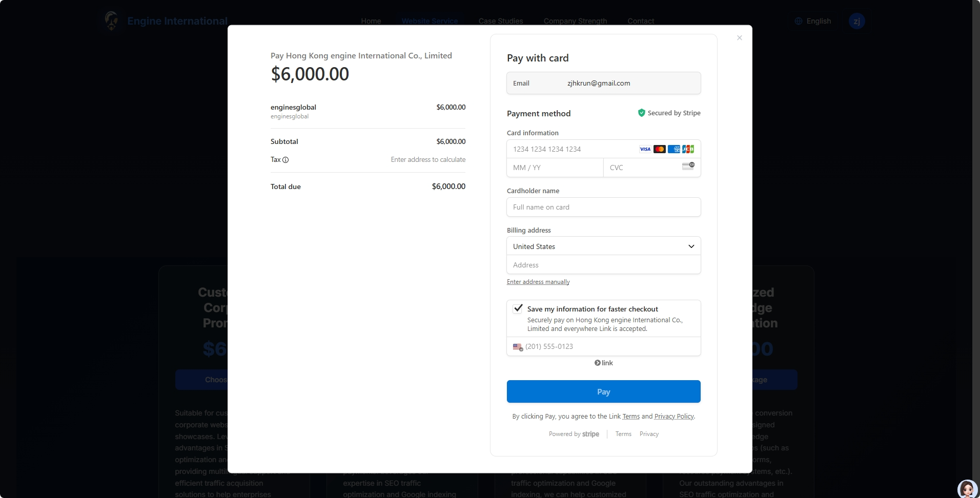Viewport: 980px width, 498px height.
Task: Close the payment dialog with the X
Action: point(739,38)
